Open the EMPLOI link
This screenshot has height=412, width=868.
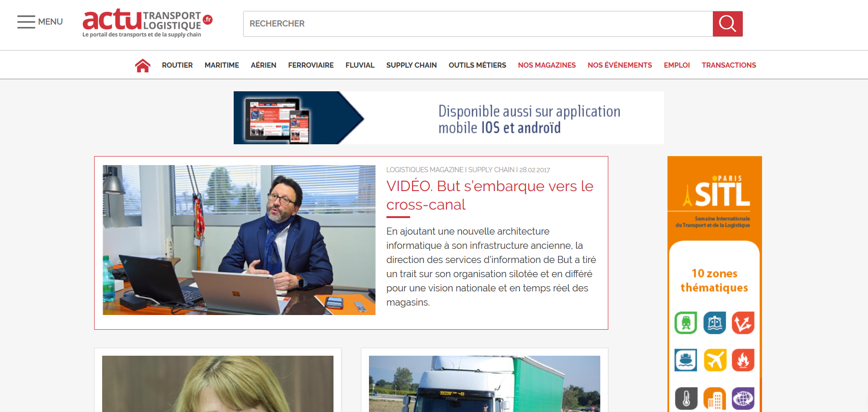(677, 65)
